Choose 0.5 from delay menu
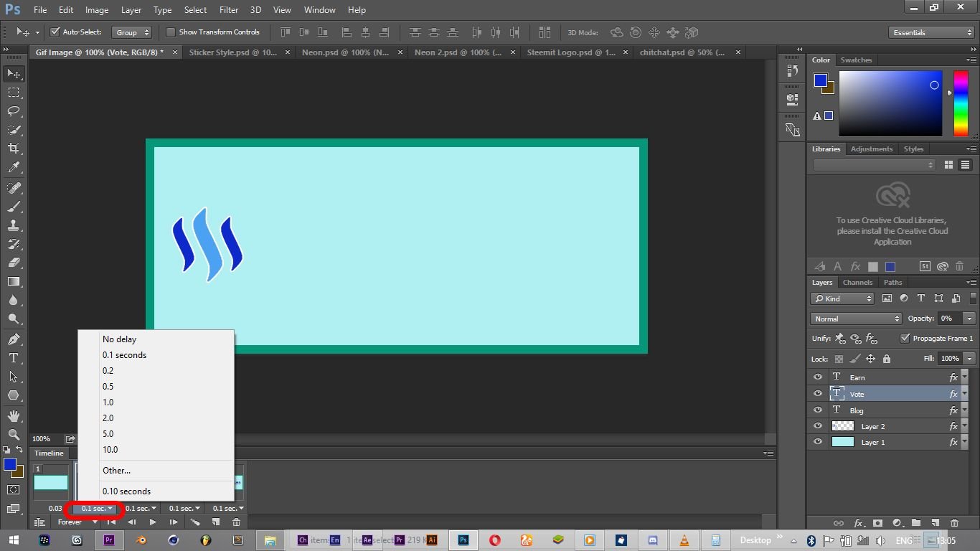 [x=108, y=387]
